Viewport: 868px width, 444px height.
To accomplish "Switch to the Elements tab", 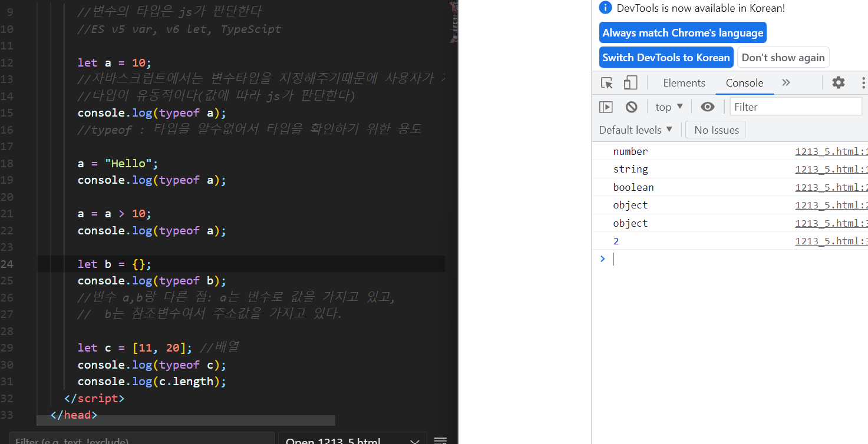I will click(x=684, y=83).
